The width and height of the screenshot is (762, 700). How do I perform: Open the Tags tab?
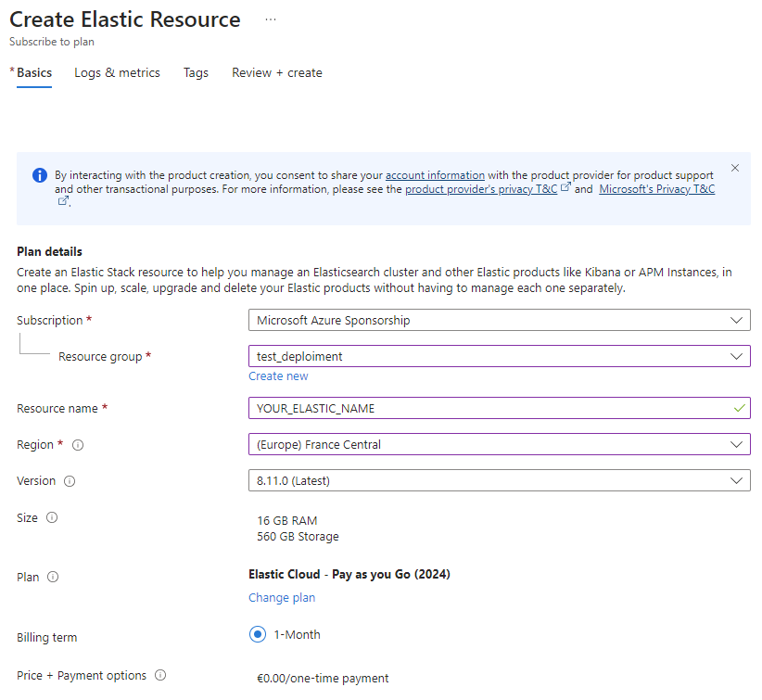[x=196, y=73]
